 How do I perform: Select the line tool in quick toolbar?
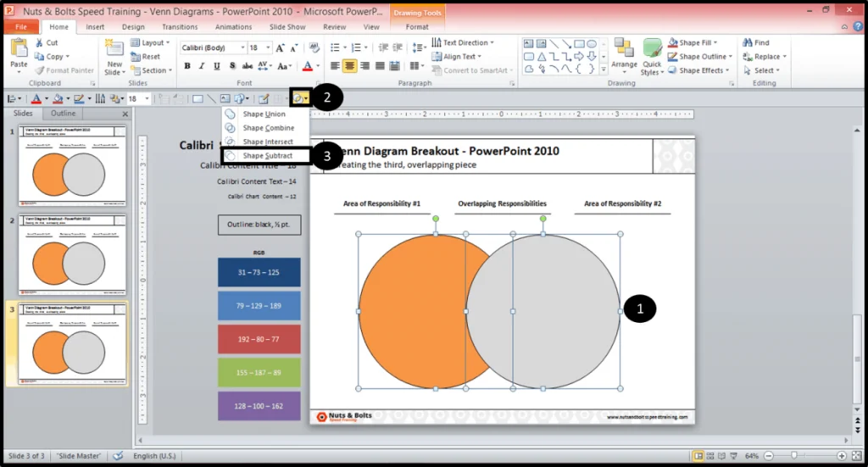point(211,98)
